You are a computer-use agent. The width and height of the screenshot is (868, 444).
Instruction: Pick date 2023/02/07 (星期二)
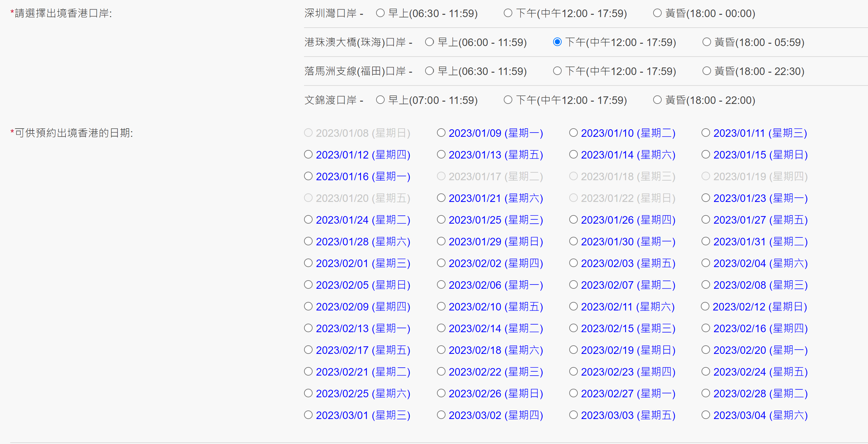(x=573, y=285)
